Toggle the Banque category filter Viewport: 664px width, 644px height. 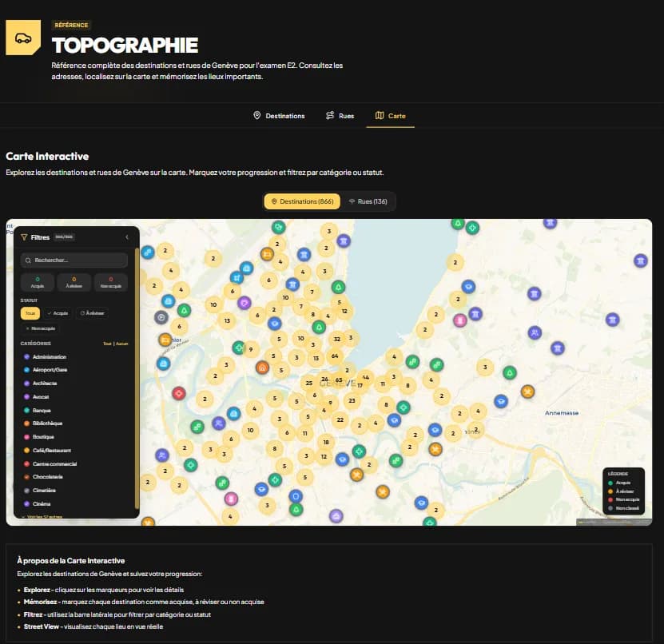pyautogui.click(x=38, y=410)
